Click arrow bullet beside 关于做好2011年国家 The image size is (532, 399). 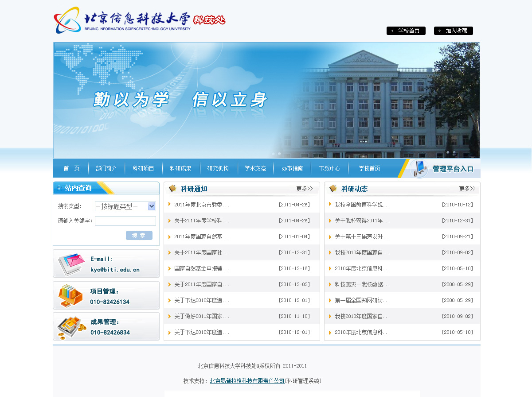pyautogui.click(x=170, y=316)
